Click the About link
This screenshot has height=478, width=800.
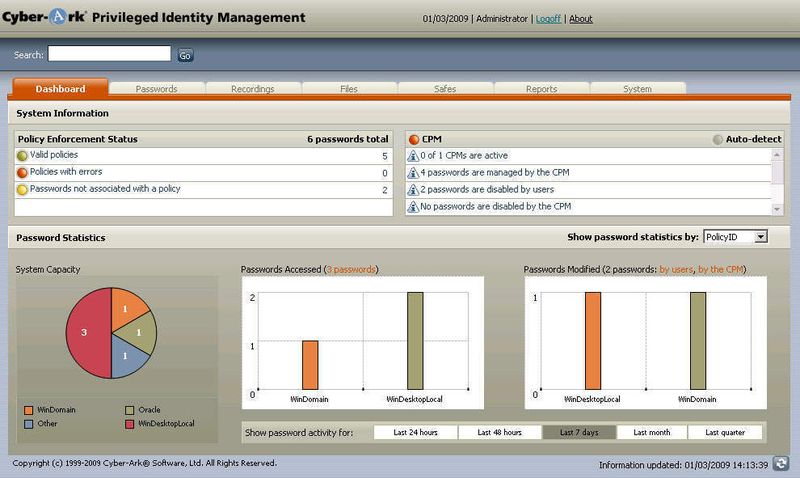[x=581, y=19]
